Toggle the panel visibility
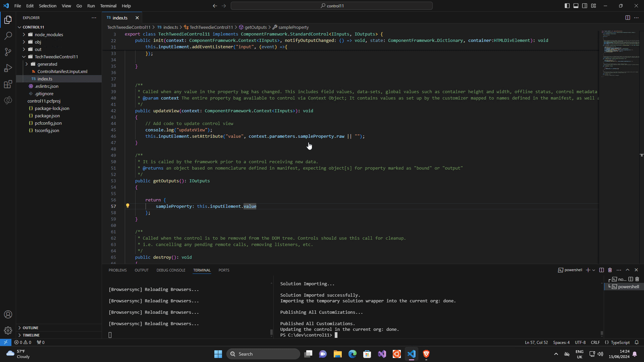 [576, 6]
